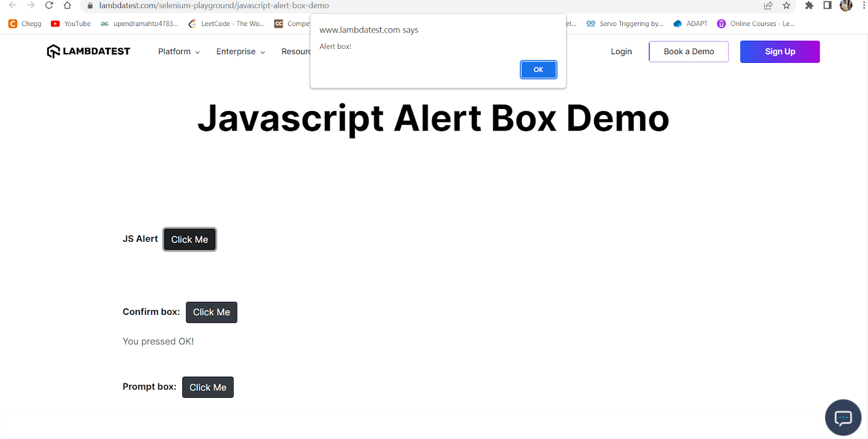
Task: Expand the Platform menu
Action: tap(179, 51)
